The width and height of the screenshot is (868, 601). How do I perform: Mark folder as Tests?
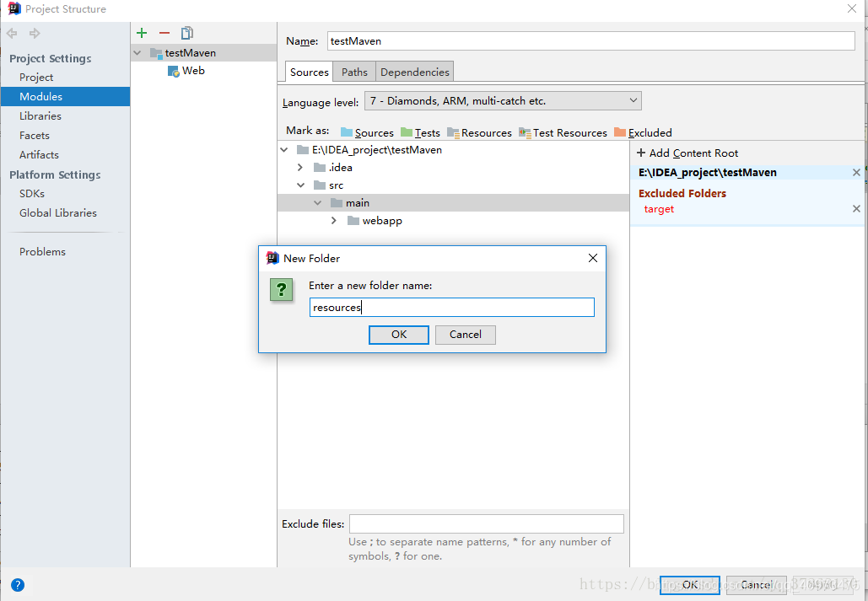[420, 133]
